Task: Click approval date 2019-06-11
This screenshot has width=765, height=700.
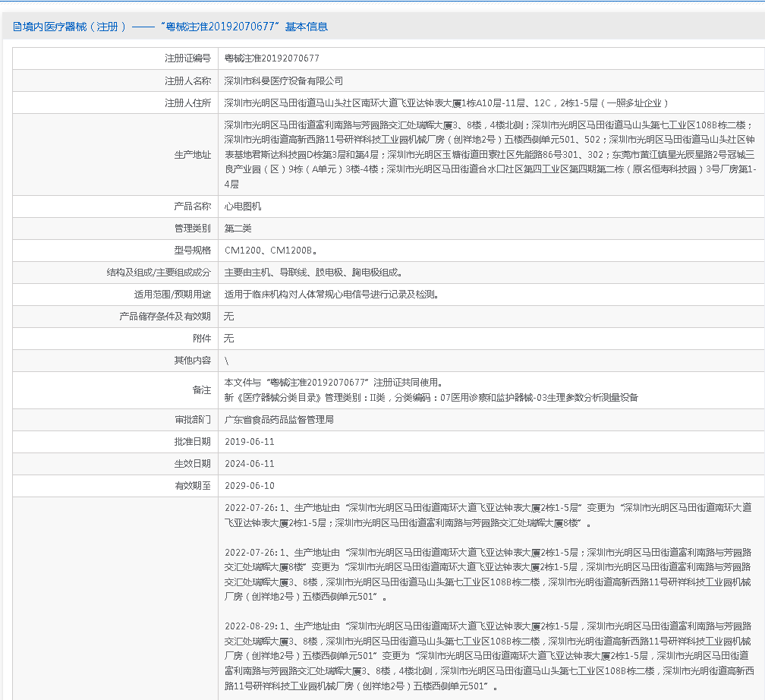Action: (x=250, y=442)
